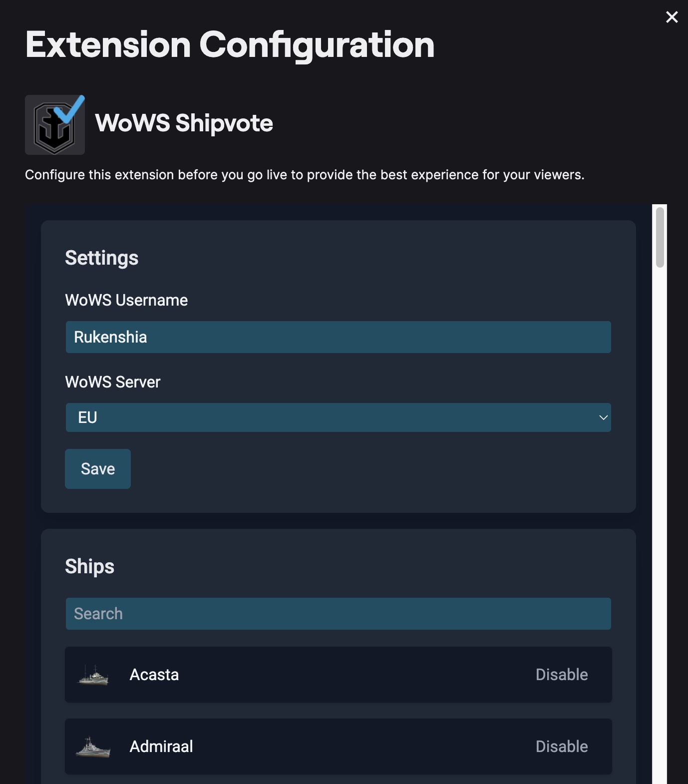The width and height of the screenshot is (688, 784).
Task: Disable the Acasta ship
Action: 562,675
